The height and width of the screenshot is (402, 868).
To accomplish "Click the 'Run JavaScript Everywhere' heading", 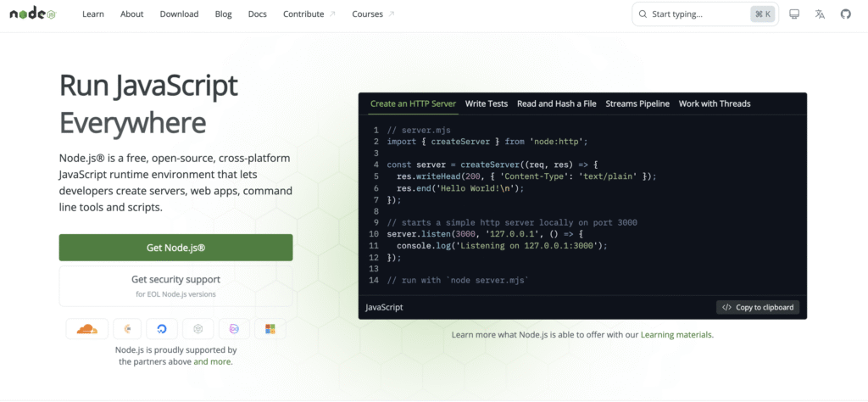I will click(x=149, y=104).
